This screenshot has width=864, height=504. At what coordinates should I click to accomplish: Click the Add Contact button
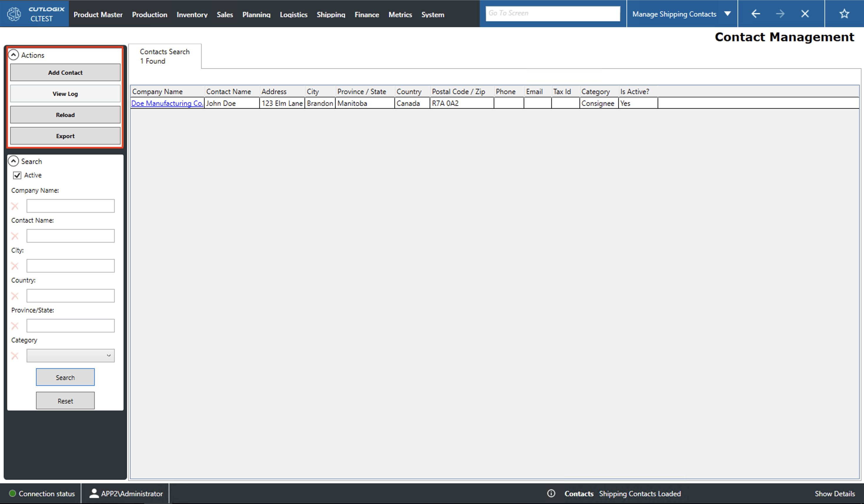(x=65, y=72)
